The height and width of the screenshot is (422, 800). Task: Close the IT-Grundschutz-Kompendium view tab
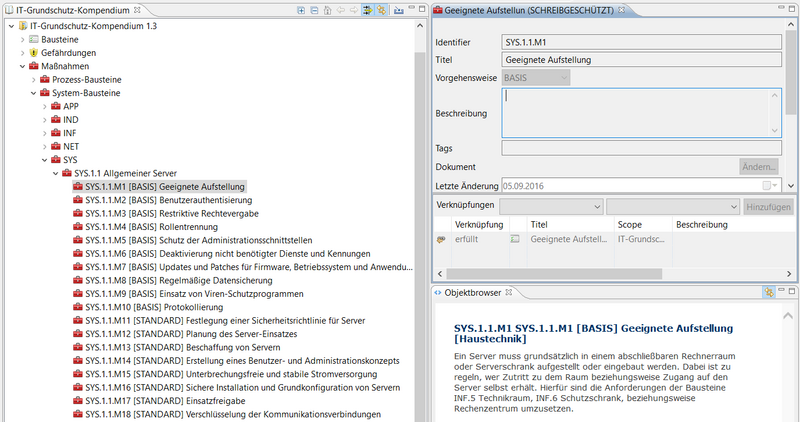click(137, 10)
